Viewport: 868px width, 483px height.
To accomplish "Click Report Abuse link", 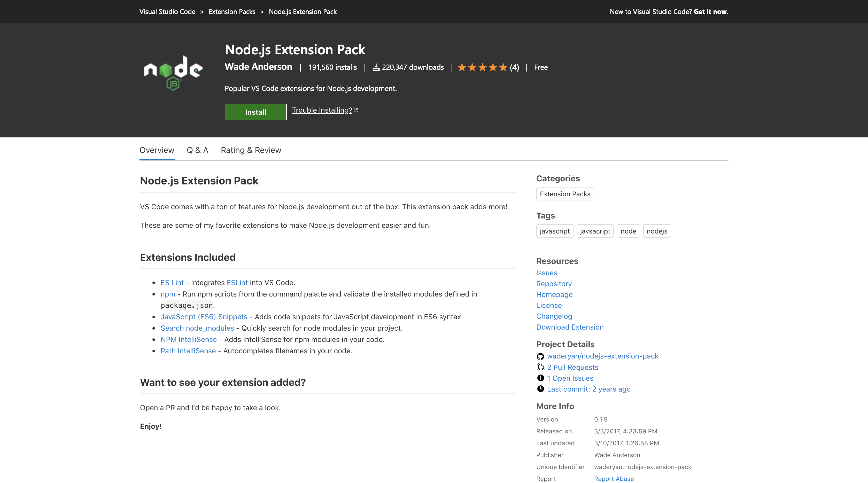I will point(614,479).
